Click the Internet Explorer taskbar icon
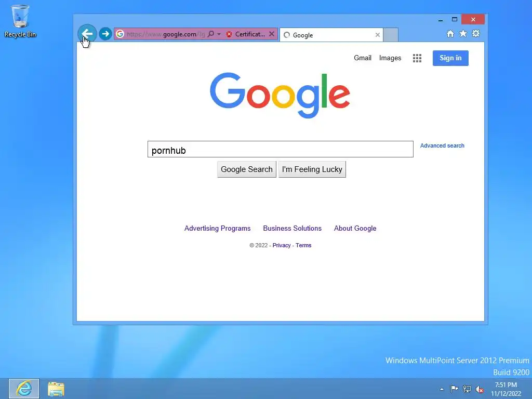 click(24, 389)
